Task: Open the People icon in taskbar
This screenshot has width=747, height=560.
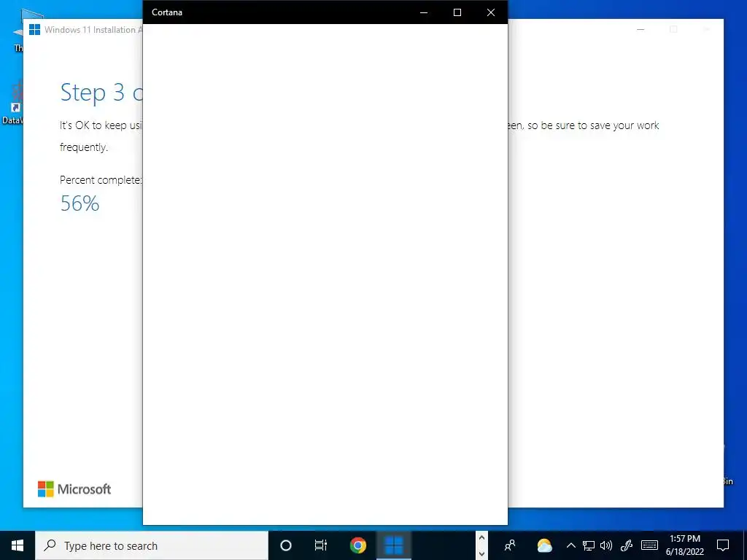Action: 510,545
